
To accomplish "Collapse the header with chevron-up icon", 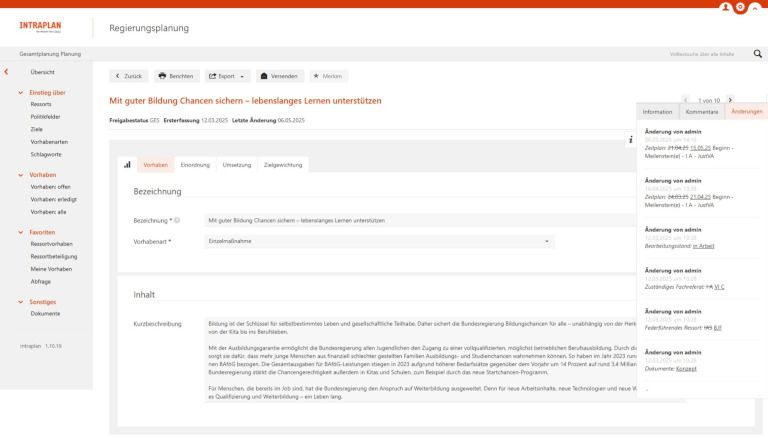I will [x=755, y=6].
